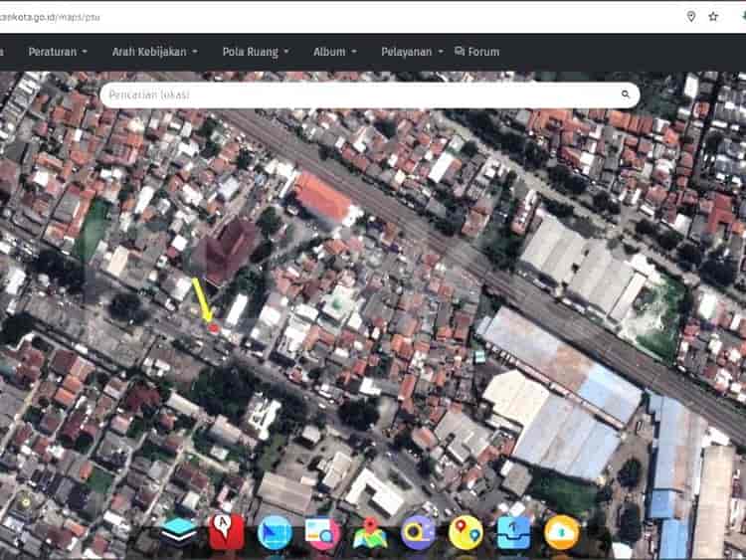
Task: Open the pink image search icon
Action: tap(322, 533)
